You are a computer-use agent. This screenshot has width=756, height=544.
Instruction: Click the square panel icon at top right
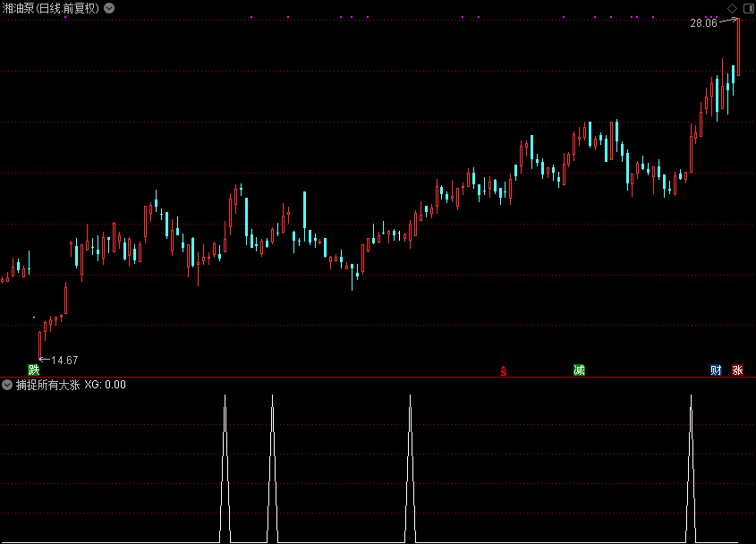pyautogui.click(x=747, y=8)
